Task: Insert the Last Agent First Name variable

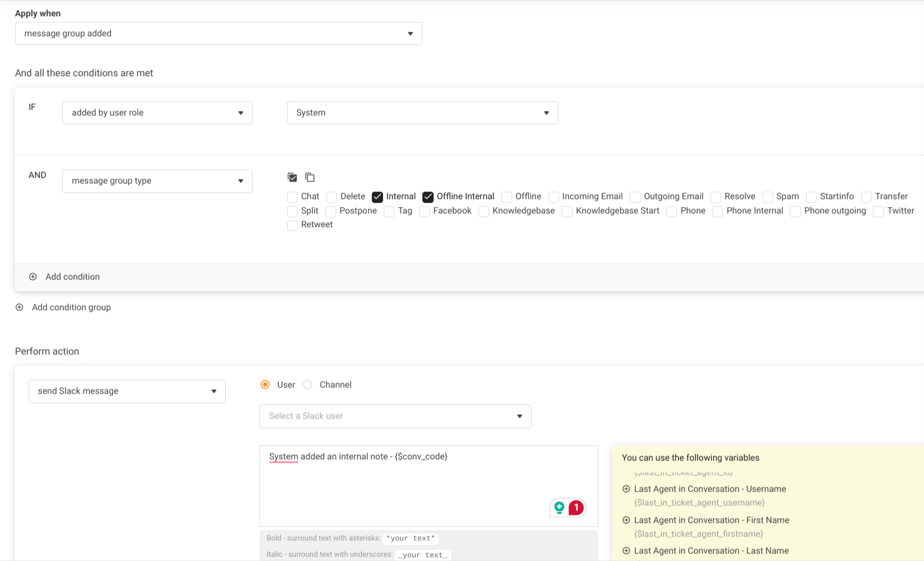Action: tap(626, 520)
